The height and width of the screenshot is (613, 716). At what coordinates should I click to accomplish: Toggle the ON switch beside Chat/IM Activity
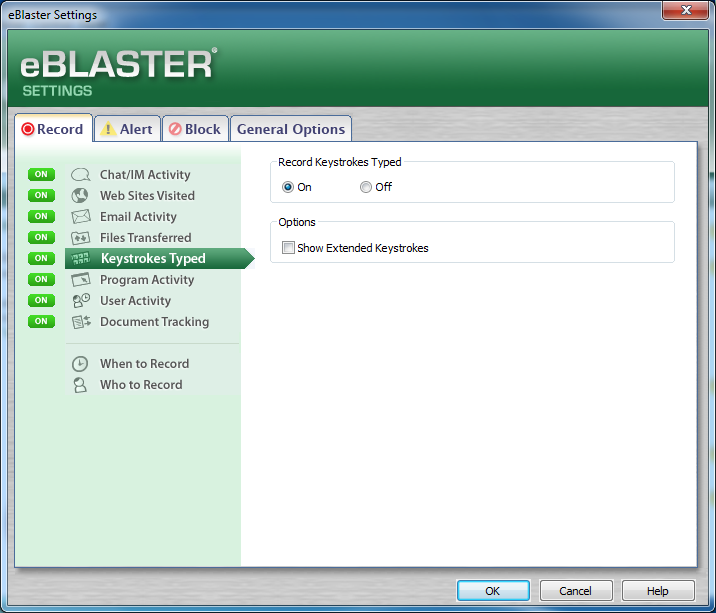(x=41, y=175)
